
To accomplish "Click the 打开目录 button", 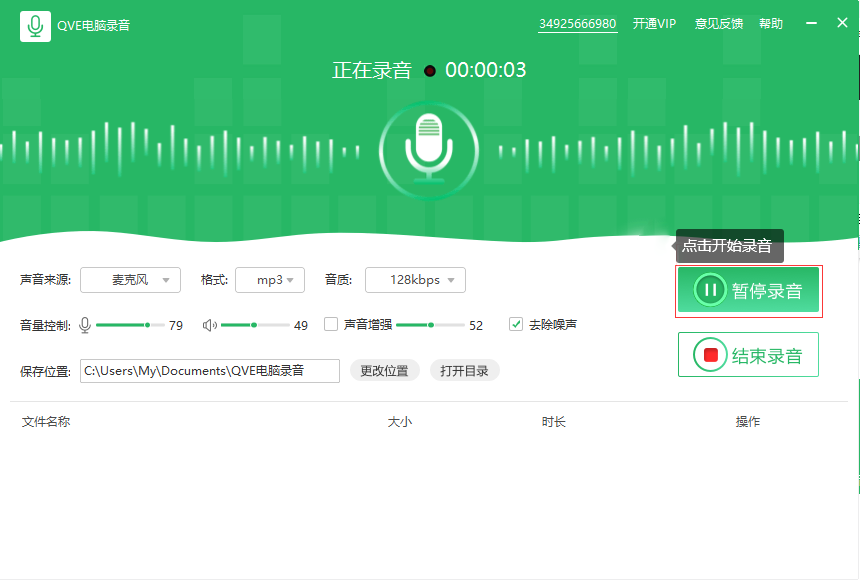I will pos(464,370).
